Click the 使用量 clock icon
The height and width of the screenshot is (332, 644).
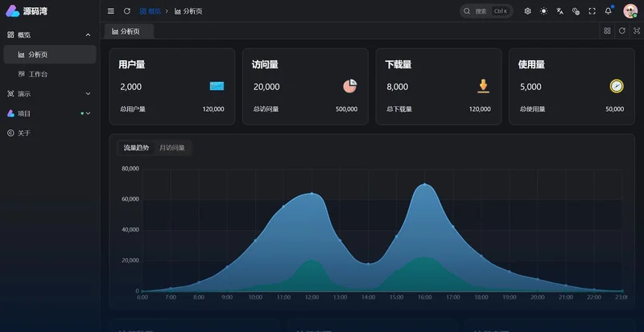(617, 86)
